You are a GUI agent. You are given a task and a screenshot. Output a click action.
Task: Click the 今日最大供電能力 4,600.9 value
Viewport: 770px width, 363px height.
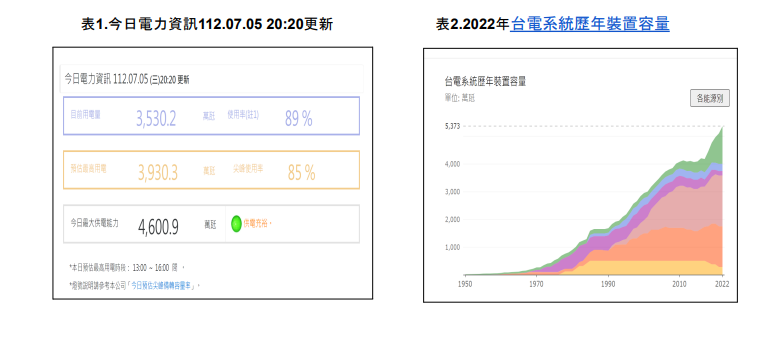(158, 227)
